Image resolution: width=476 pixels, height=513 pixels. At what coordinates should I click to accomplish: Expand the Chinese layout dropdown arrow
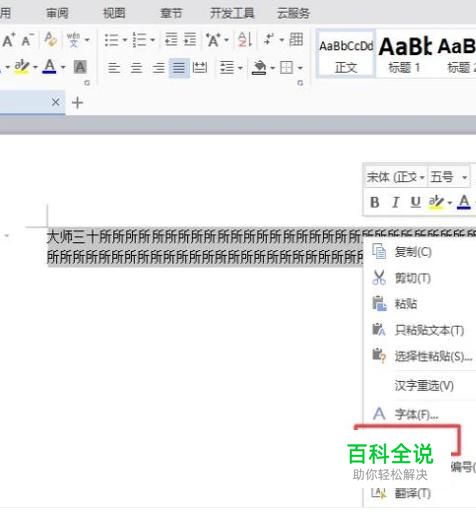227,40
